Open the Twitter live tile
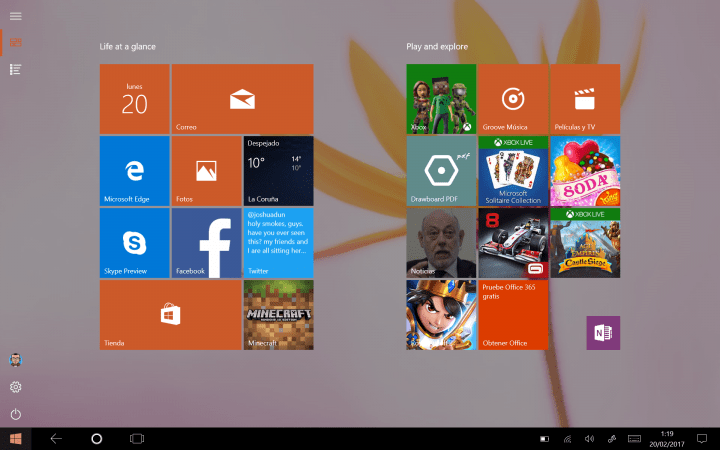 click(x=279, y=243)
